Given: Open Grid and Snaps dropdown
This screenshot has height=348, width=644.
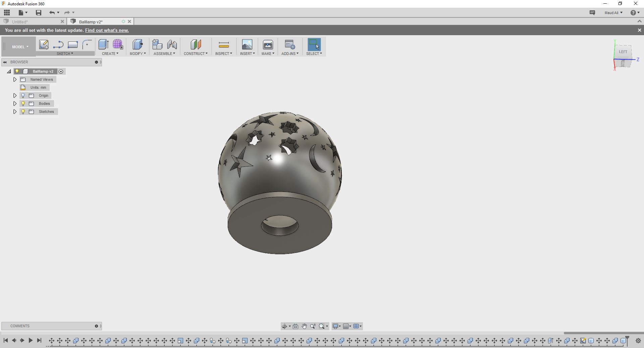Looking at the screenshot, I should (x=347, y=326).
